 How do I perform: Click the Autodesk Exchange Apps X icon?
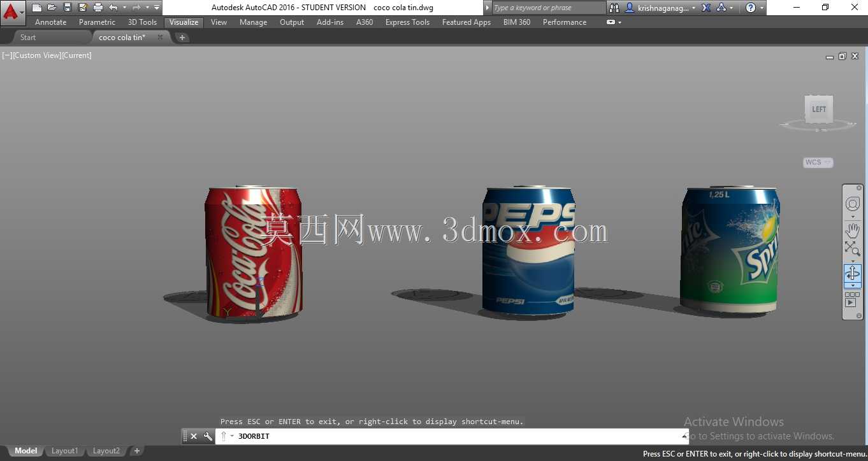point(706,8)
